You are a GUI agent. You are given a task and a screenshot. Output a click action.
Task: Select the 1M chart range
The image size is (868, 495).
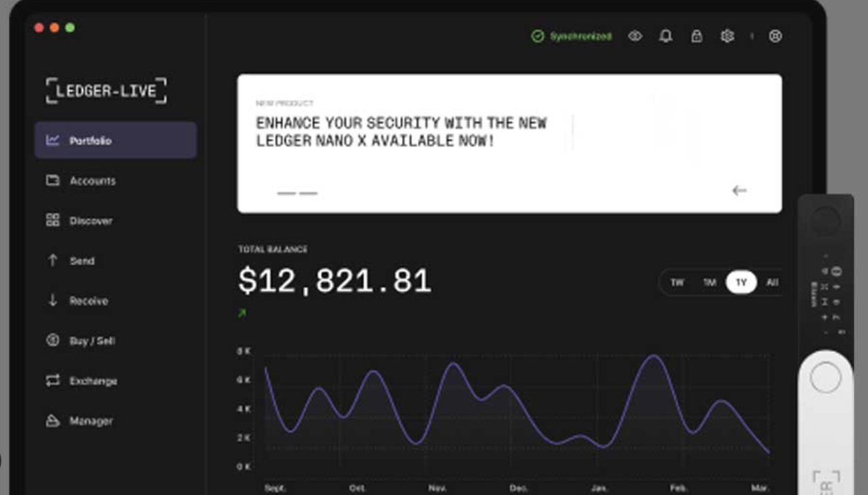pos(710,282)
